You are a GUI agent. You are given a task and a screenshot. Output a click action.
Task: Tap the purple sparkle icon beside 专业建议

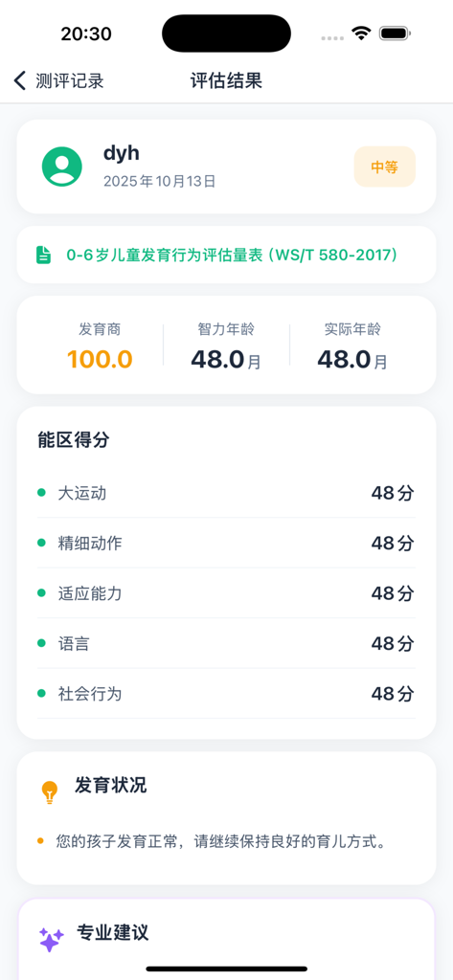[52, 940]
